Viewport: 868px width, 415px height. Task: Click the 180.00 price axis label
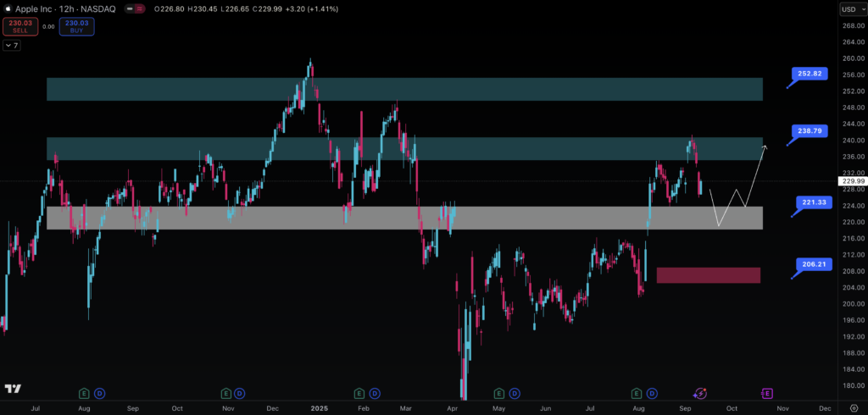point(853,385)
